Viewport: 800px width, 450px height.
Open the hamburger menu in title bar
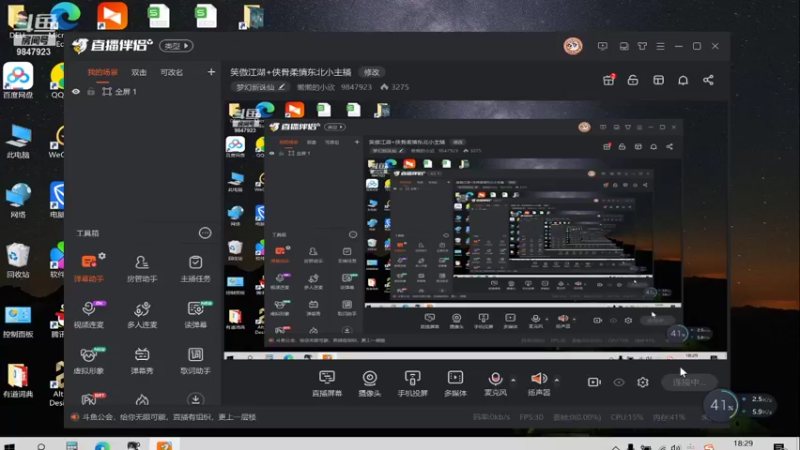661,46
